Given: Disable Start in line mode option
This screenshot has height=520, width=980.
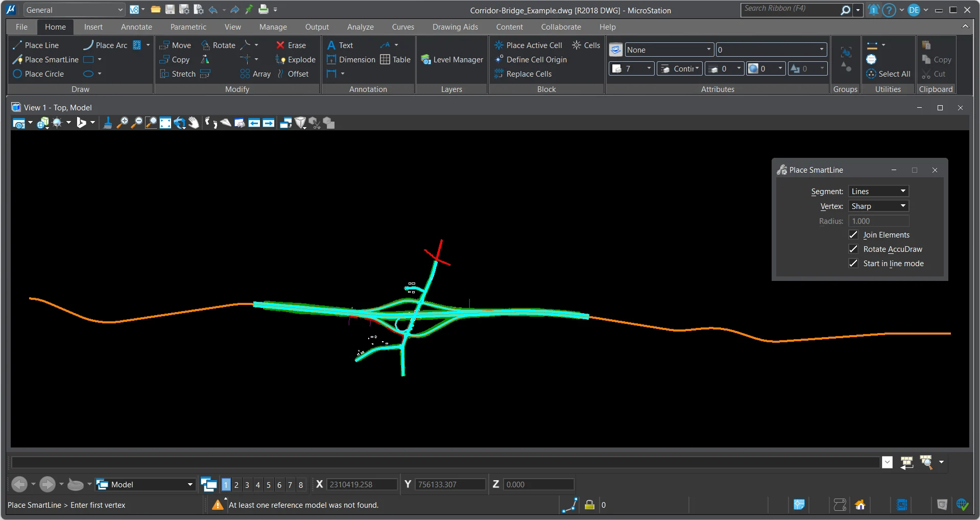Looking at the screenshot, I should [x=853, y=264].
